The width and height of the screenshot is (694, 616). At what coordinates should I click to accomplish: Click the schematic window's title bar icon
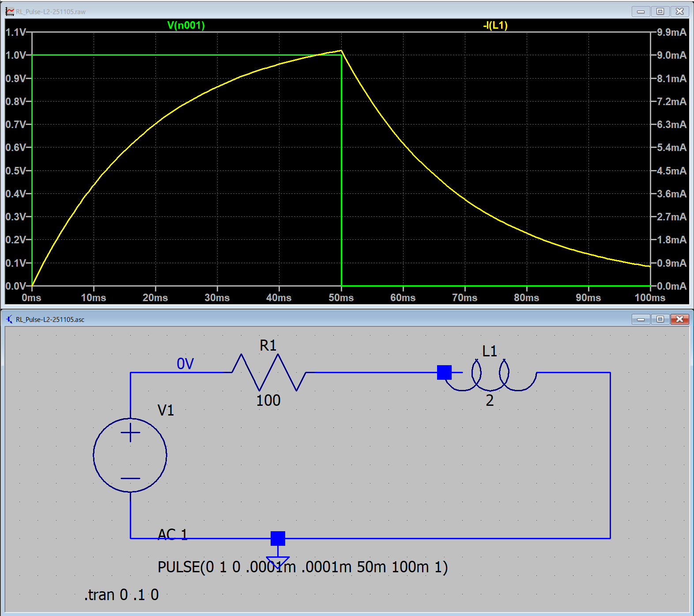(x=10, y=319)
